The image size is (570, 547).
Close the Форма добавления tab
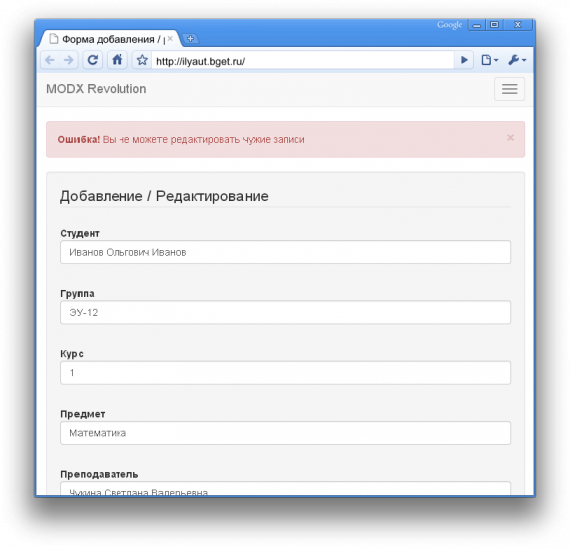pos(170,39)
